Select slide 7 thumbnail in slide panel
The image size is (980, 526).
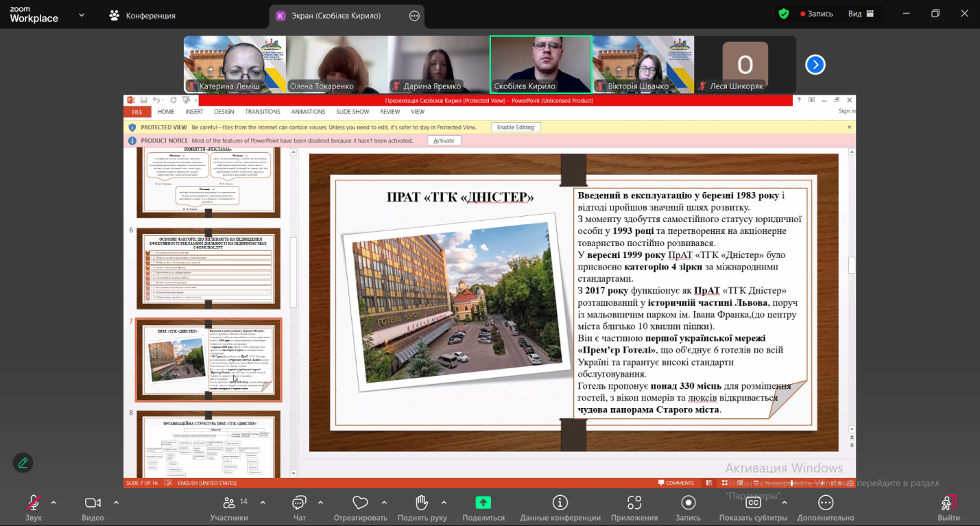pos(208,360)
